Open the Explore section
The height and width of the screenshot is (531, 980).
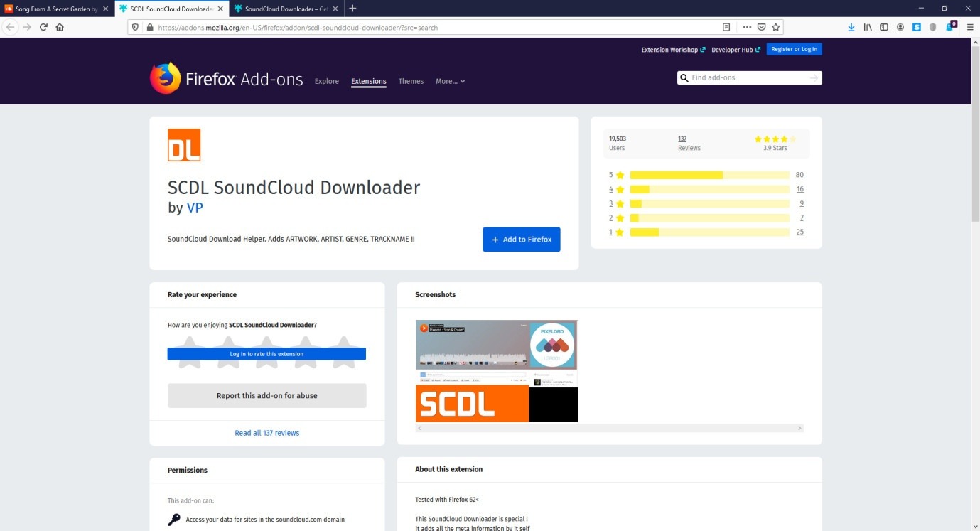click(327, 81)
